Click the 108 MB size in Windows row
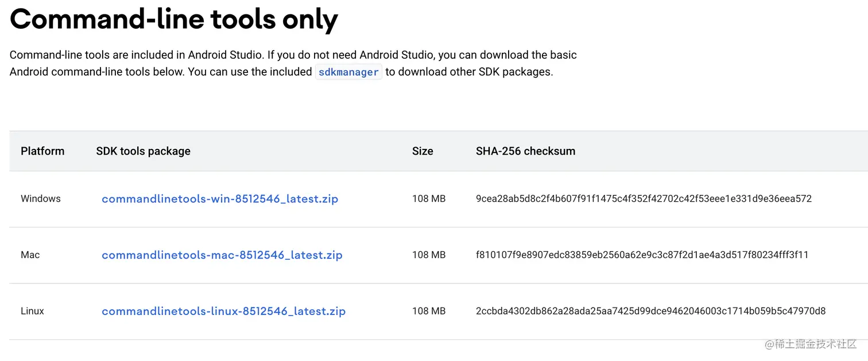This screenshot has width=868, height=361. [429, 199]
